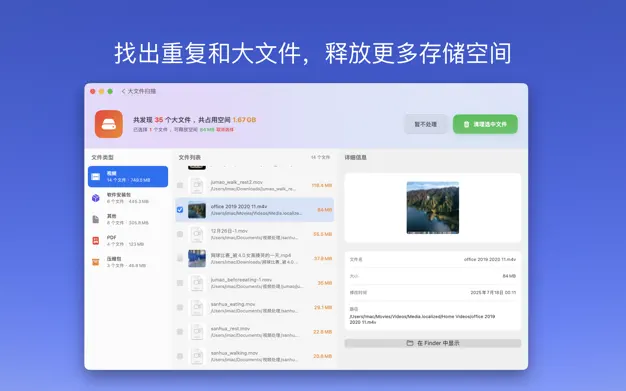626x391 pixels.
Task: Select jumao_beforeeating-1.mov via its checkbox
Action: pyautogui.click(x=180, y=283)
